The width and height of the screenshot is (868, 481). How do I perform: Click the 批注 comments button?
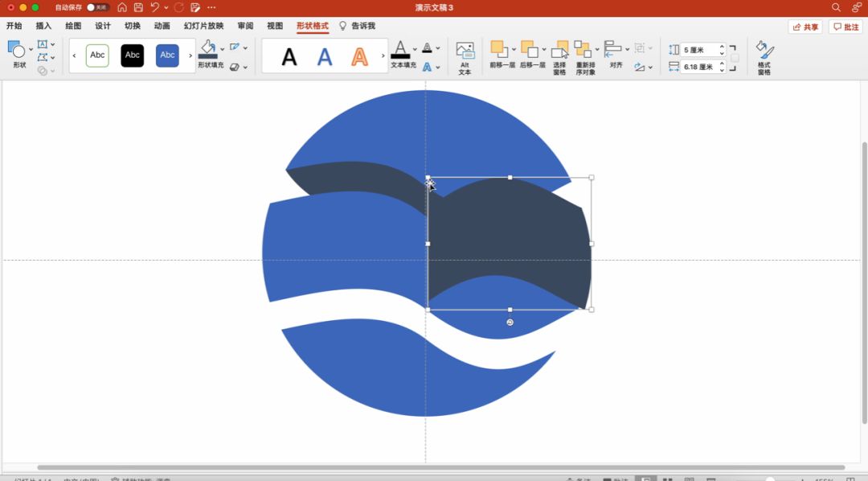tap(845, 27)
